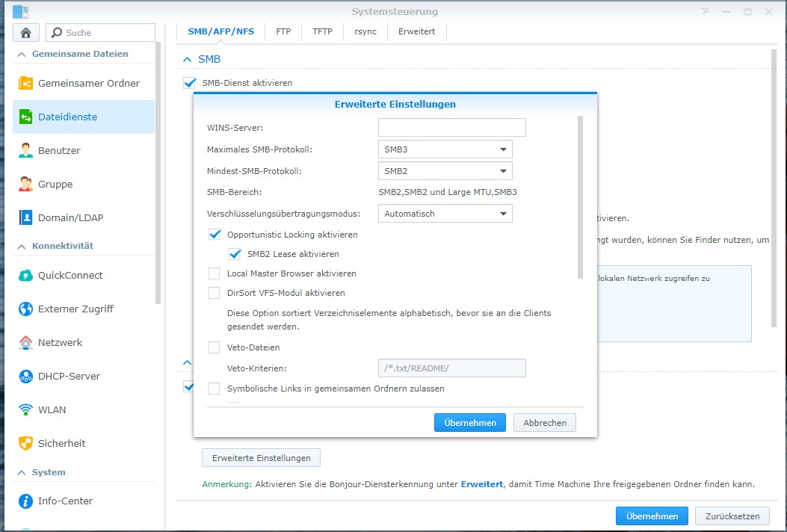
Task: Collapse Gemeinsame Dateien sidebar section
Action: coord(22,55)
